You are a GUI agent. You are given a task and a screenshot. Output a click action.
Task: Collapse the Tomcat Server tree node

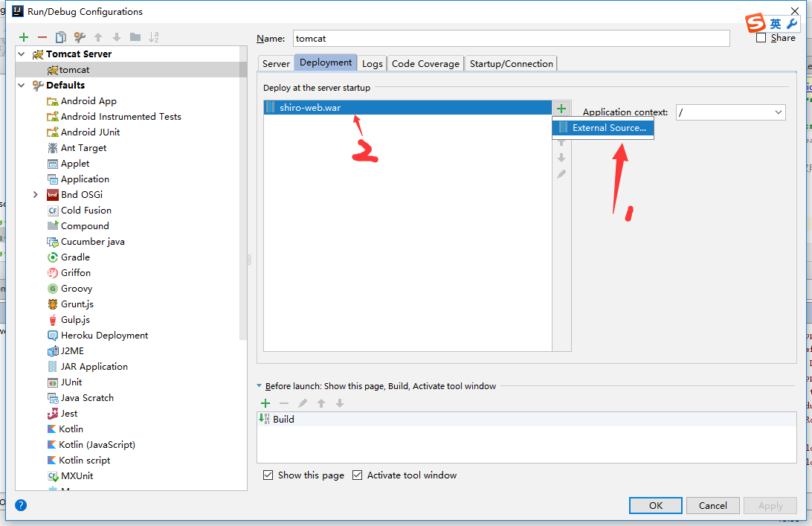[x=22, y=54]
